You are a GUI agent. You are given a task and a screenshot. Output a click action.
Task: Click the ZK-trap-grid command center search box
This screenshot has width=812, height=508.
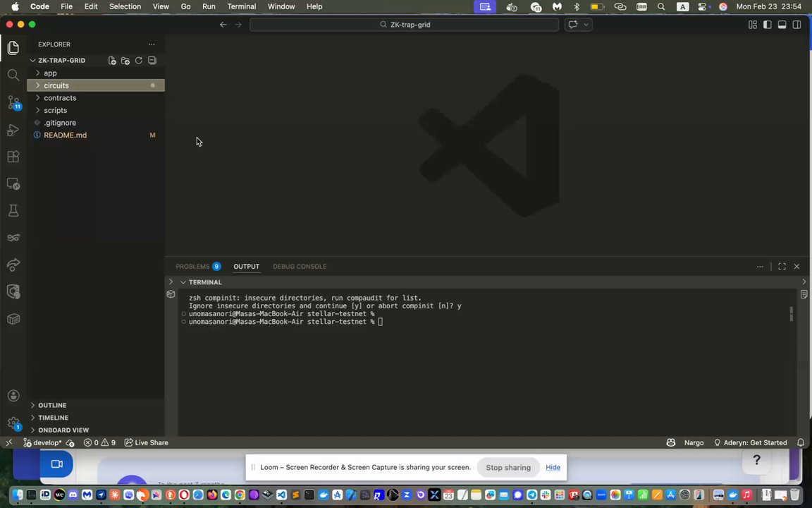tap(405, 25)
